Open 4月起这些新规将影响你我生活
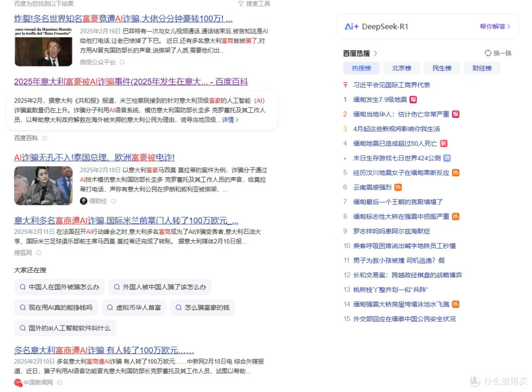The height and width of the screenshot is (392, 532). click(396, 129)
